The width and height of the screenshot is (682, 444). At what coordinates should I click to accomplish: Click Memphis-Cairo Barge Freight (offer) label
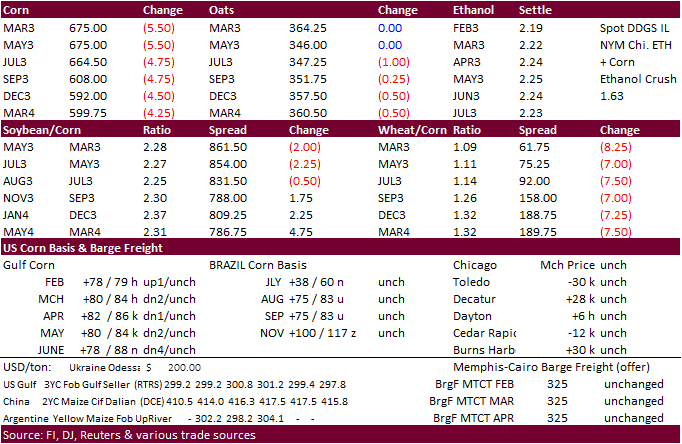pyautogui.click(x=551, y=367)
